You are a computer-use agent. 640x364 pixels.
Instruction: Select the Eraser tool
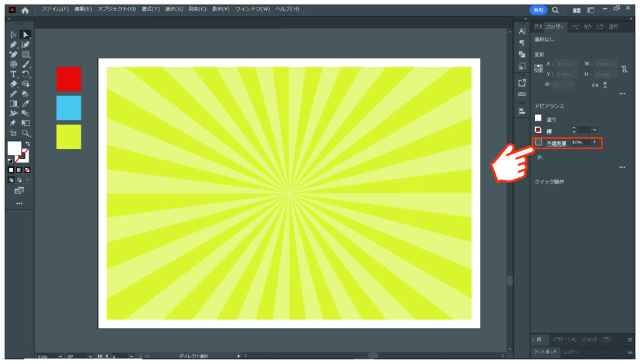pos(13,84)
